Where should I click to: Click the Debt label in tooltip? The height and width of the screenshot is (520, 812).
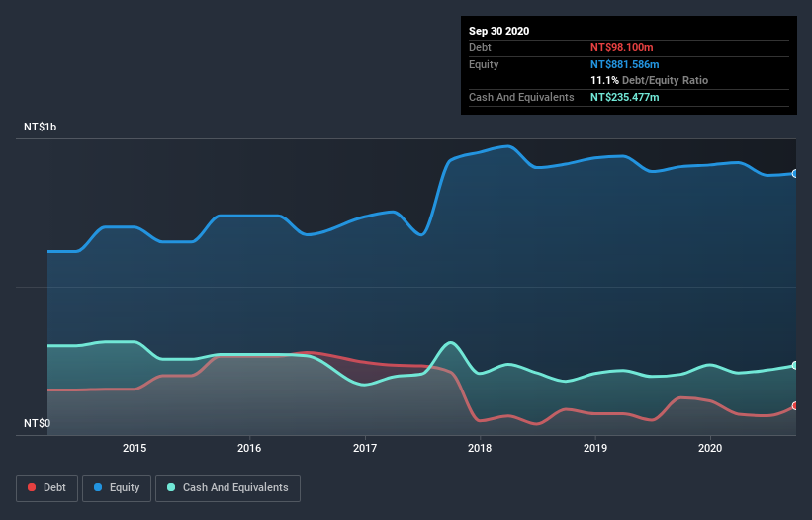tap(480, 47)
